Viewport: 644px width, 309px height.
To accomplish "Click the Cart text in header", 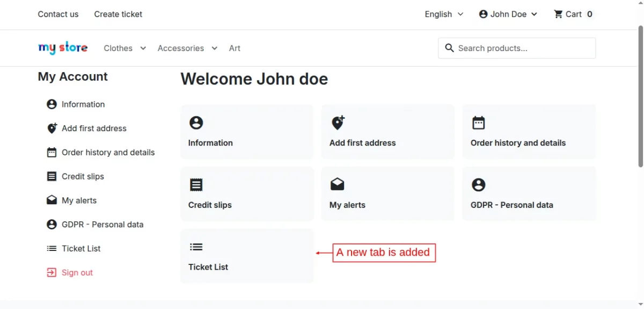I will pyautogui.click(x=574, y=15).
